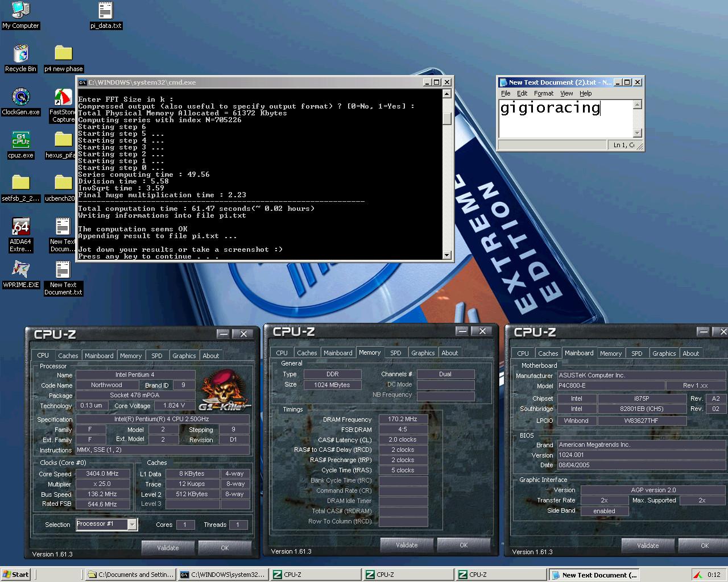Screen dimensions: 728x582
Task: Open New Text Document icon beside AIDA64
Action: 63,235
